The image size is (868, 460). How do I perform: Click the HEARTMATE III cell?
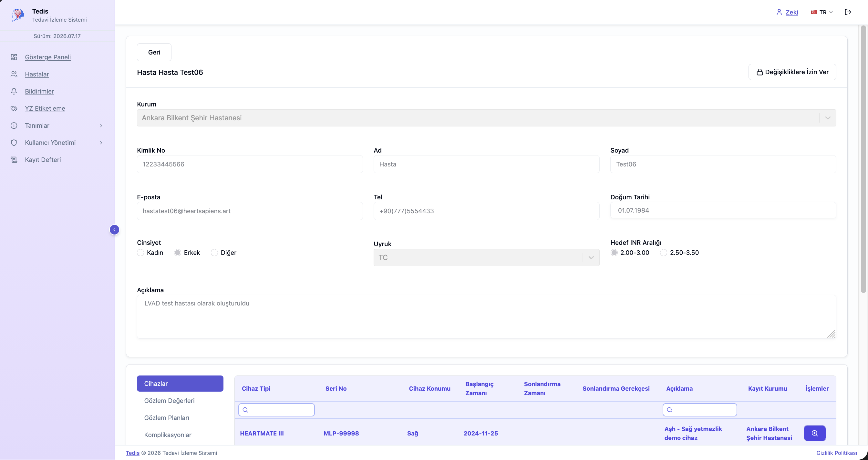262,434
